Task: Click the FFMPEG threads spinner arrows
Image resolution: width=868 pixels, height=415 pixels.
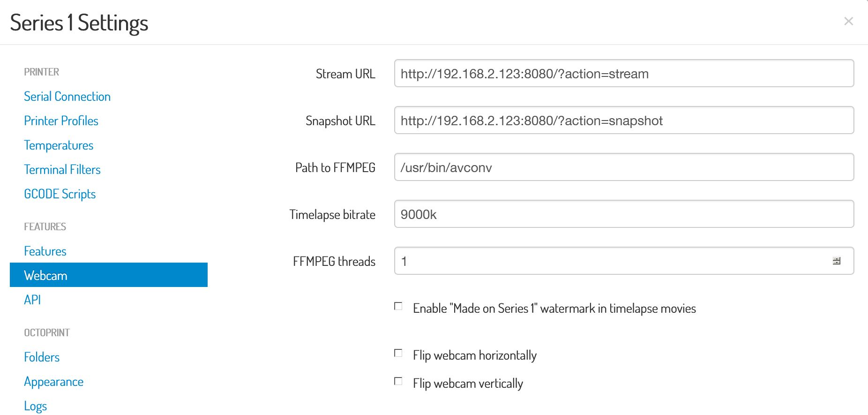Action: 837,261
